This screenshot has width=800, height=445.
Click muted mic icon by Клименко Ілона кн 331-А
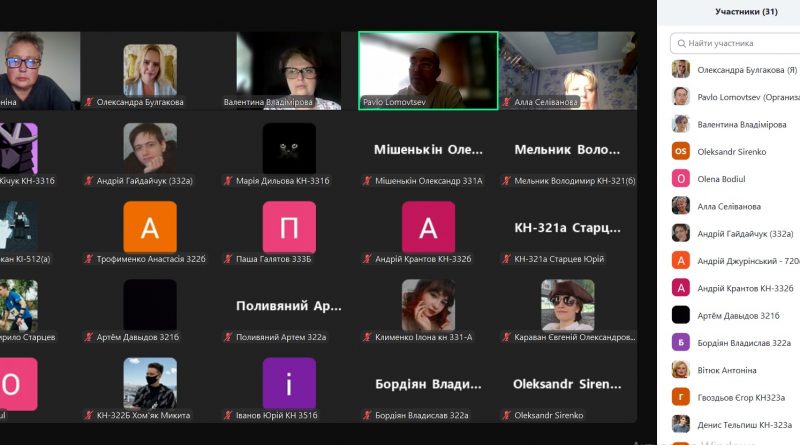(368, 337)
